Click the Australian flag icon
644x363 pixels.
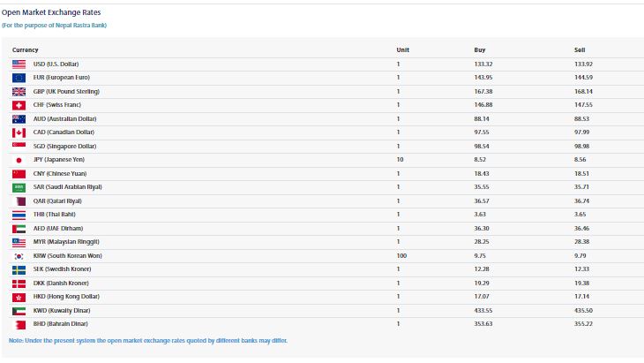coord(19,119)
